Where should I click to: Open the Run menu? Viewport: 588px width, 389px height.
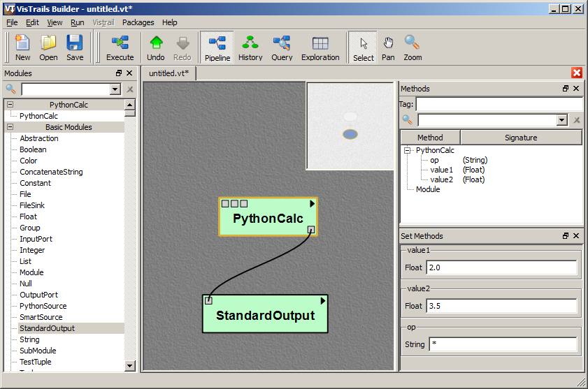(77, 22)
